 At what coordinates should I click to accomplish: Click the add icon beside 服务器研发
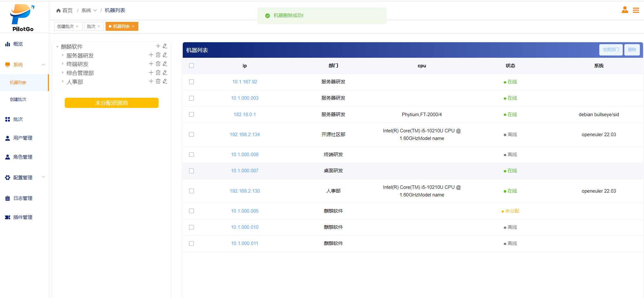pos(151,55)
